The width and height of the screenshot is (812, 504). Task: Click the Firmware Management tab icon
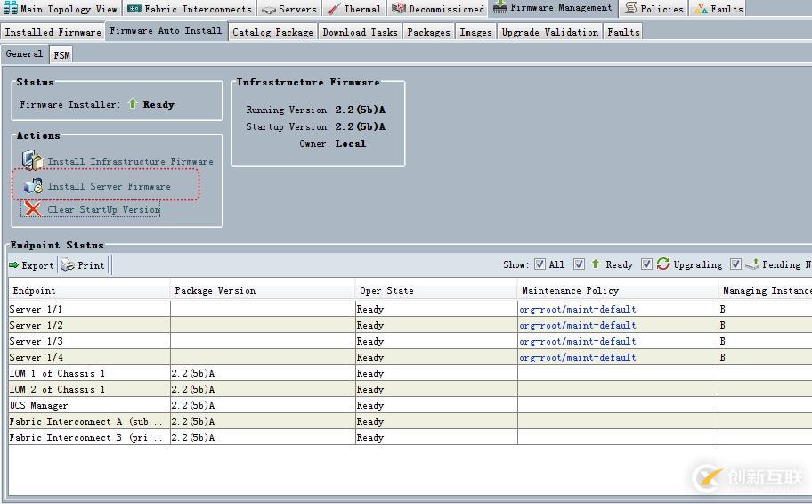(499, 7)
